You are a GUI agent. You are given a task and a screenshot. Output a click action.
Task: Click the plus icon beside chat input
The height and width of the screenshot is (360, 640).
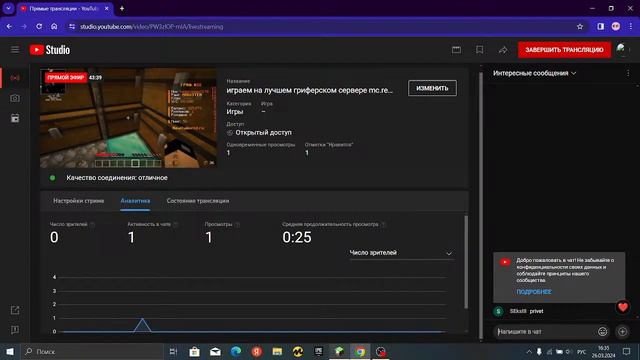coord(622,331)
